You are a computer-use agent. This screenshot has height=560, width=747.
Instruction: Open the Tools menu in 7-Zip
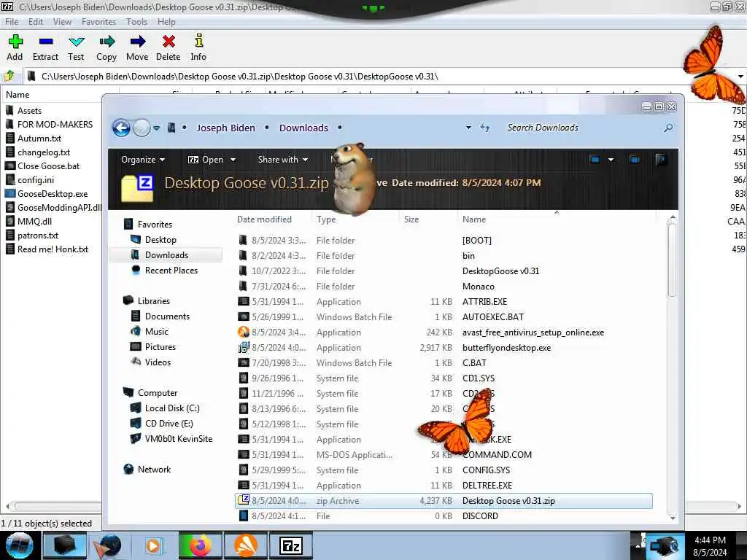tap(136, 22)
